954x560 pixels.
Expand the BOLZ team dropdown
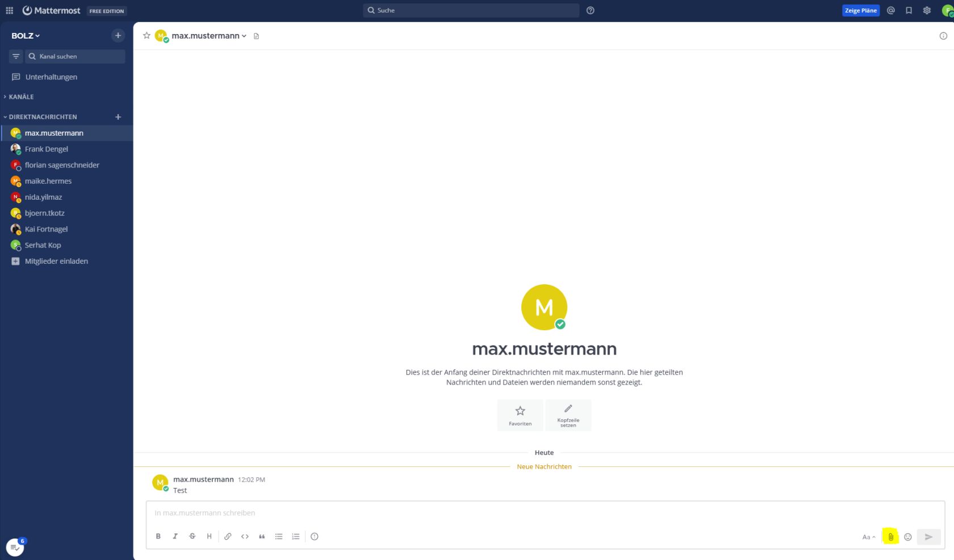(26, 36)
